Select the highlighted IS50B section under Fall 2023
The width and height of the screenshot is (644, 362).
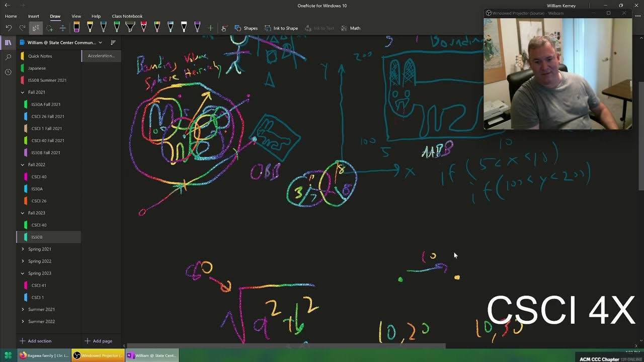click(49, 237)
